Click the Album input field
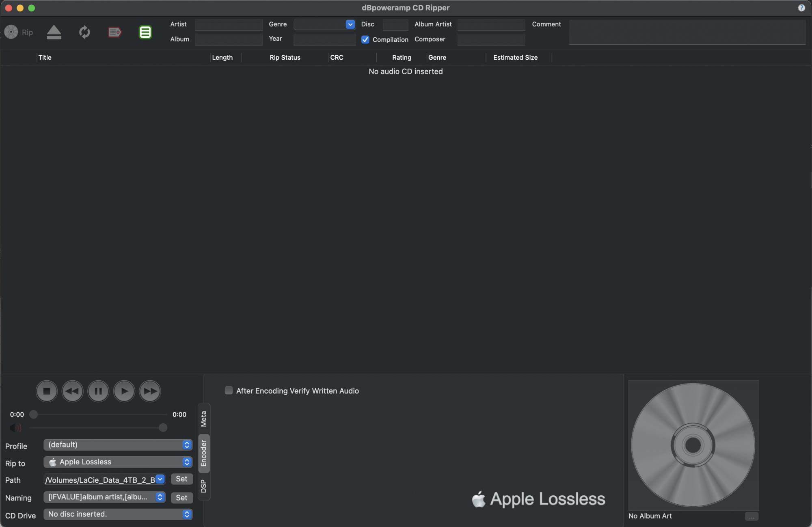The height and width of the screenshot is (527, 812). pos(229,39)
